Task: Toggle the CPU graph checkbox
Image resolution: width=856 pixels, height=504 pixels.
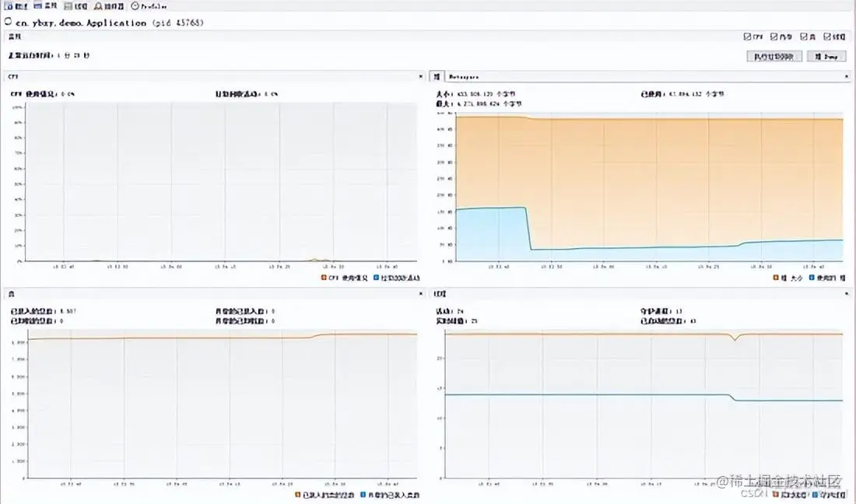Action: pyautogui.click(x=747, y=37)
